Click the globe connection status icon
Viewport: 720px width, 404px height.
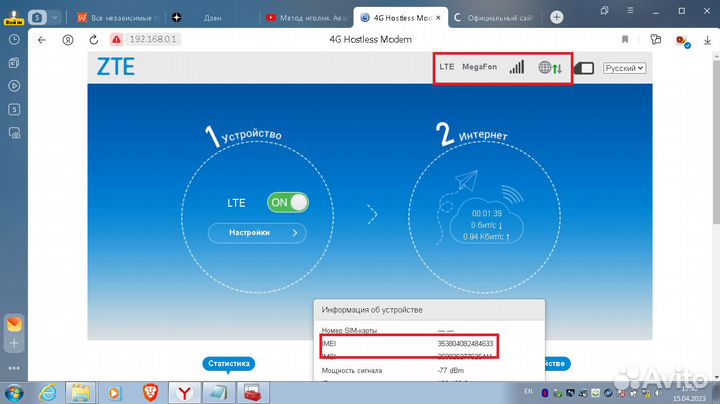tap(550, 68)
